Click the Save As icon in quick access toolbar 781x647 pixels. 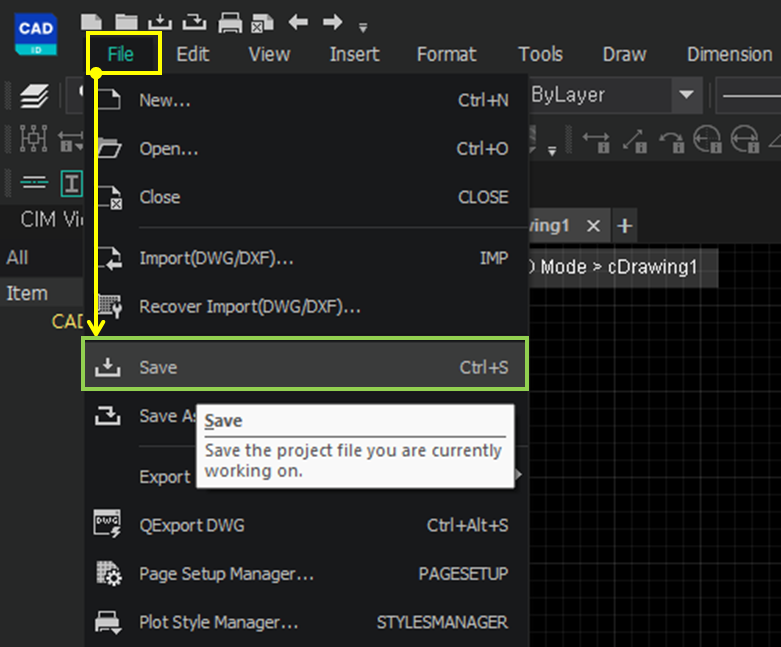coord(194,22)
